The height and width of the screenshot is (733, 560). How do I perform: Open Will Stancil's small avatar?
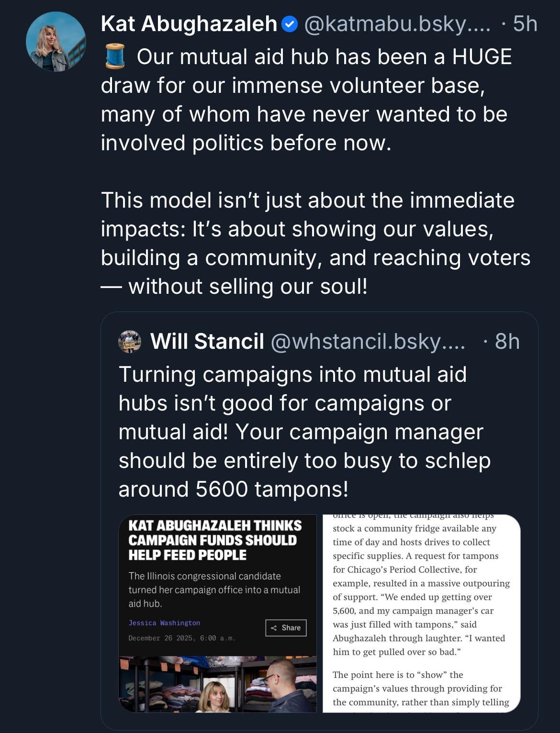129,341
